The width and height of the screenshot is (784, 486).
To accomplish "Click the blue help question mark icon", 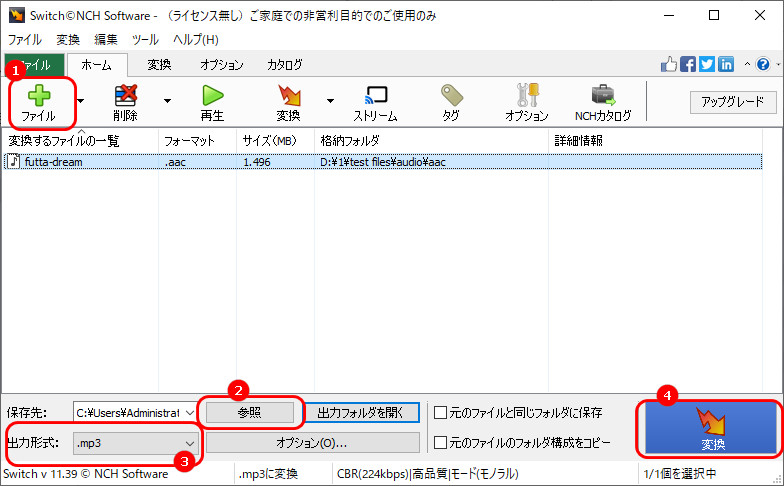I will (763, 64).
